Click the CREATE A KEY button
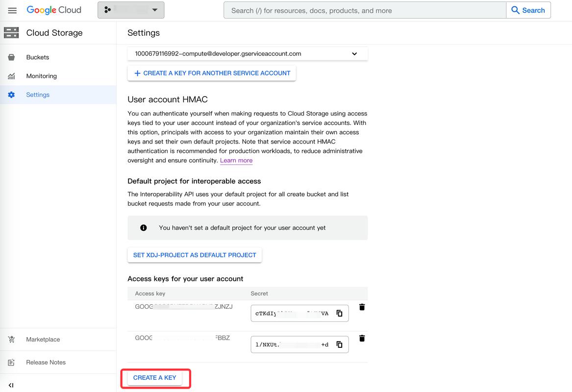This screenshot has width=572, height=392. [155, 377]
